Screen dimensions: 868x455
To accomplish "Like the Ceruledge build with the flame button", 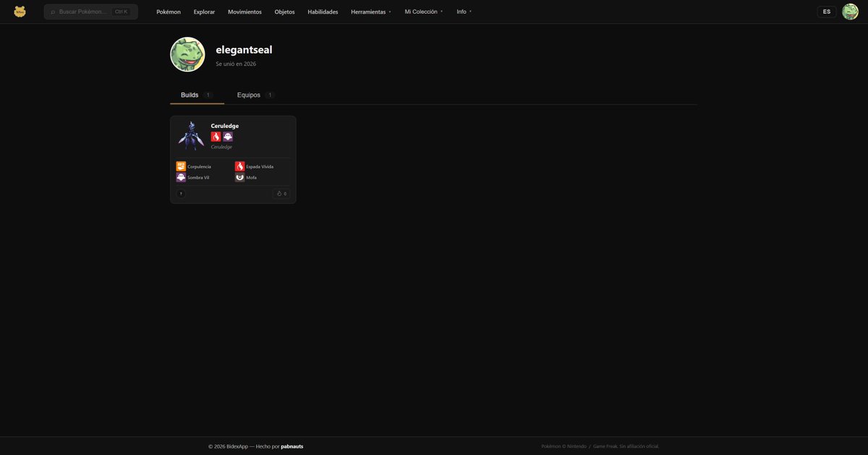I will pyautogui.click(x=281, y=194).
